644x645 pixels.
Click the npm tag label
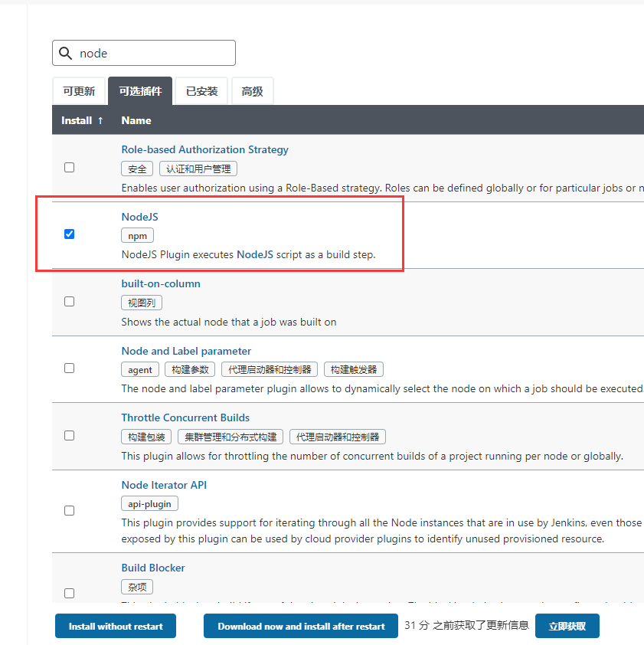tap(137, 236)
